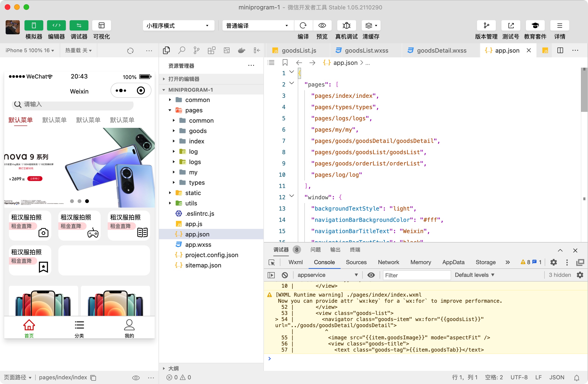Open the devtools settings gear icon

(x=554, y=262)
